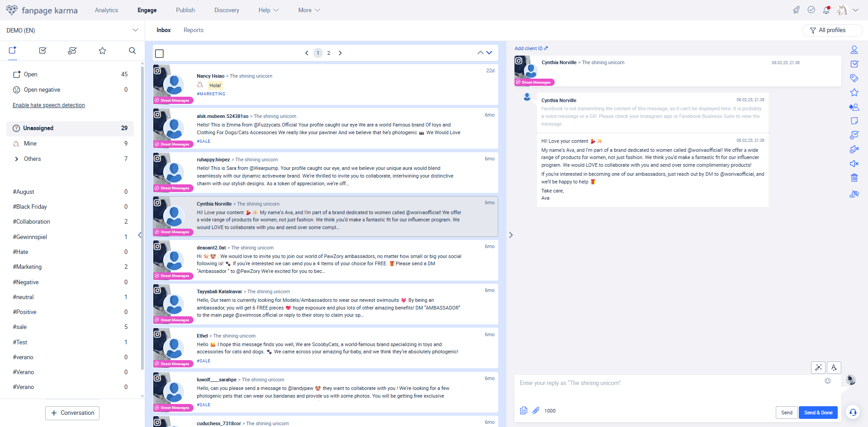Open the Discovery tab
868x427 pixels.
click(226, 10)
